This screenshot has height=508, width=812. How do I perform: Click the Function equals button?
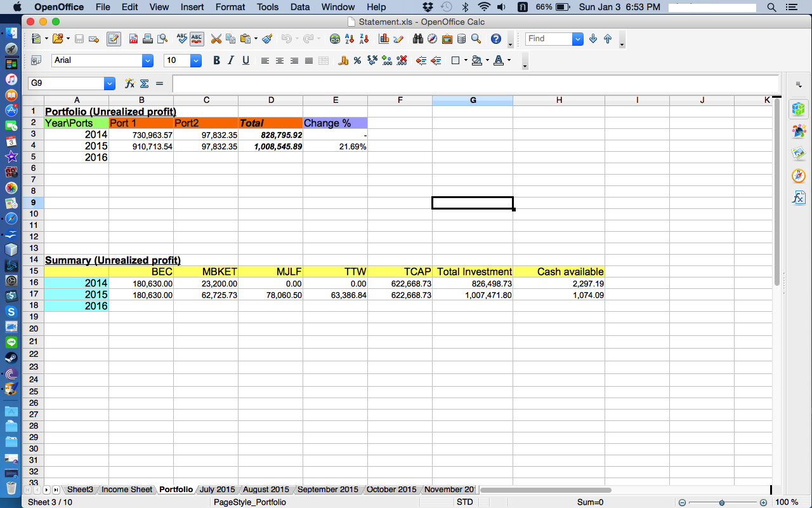159,83
